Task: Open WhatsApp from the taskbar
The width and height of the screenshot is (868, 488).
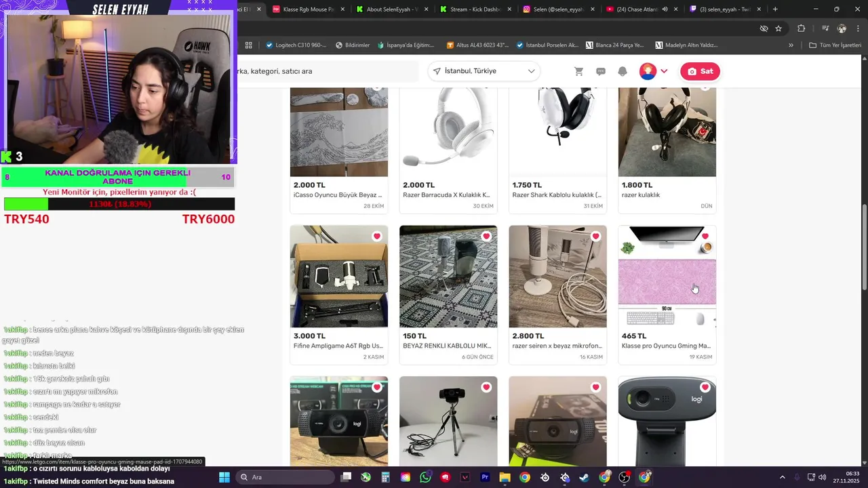Action: click(x=425, y=477)
